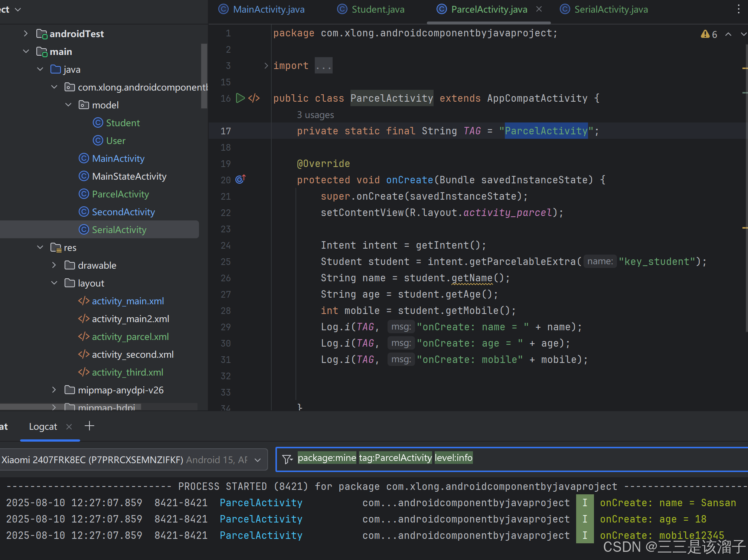Click the warning indicator showing 6 problems
Viewport: 748px width, 560px height.
709,34
